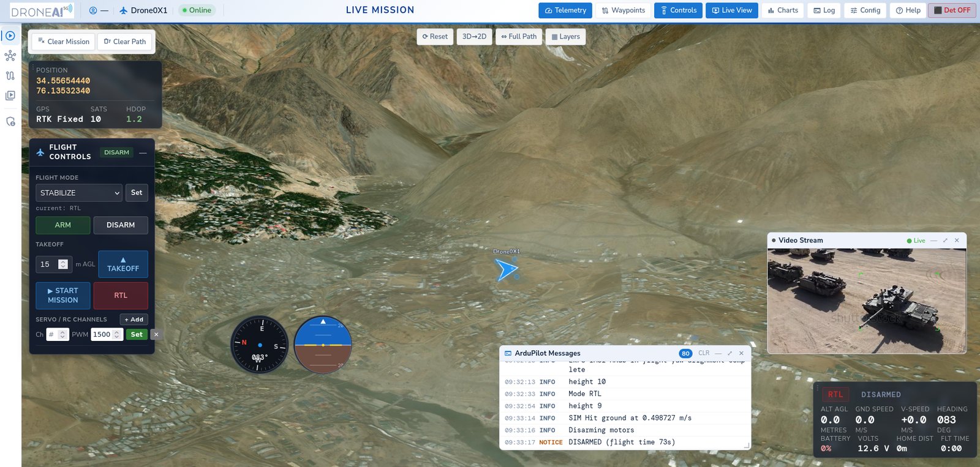Toggle the Waypoints panel
980x467 pixels.
[623, 10]
